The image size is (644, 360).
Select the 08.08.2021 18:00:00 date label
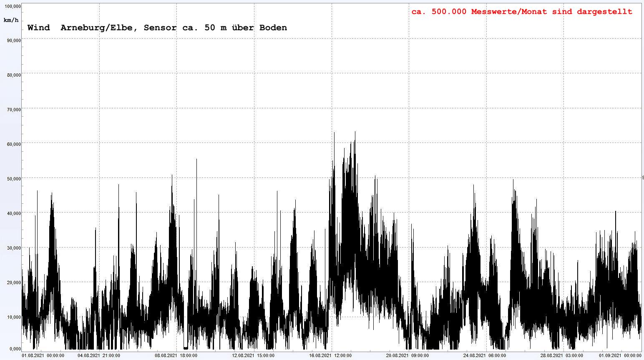[176, 355]
